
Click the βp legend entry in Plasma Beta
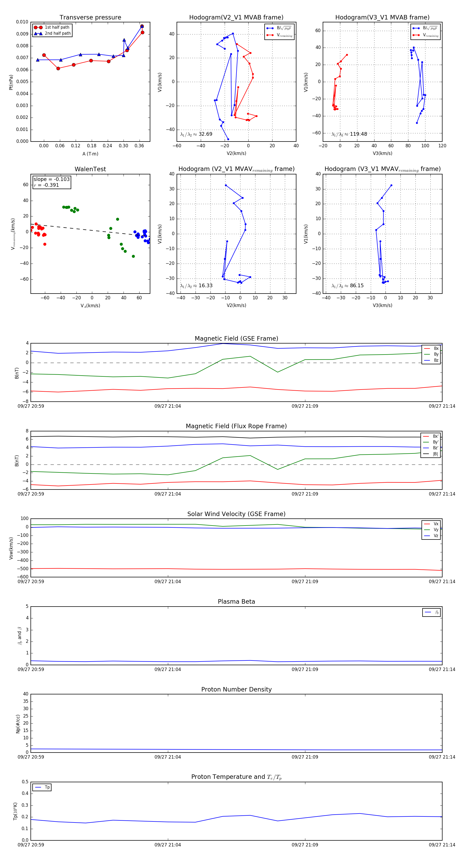tap(432, 612)
